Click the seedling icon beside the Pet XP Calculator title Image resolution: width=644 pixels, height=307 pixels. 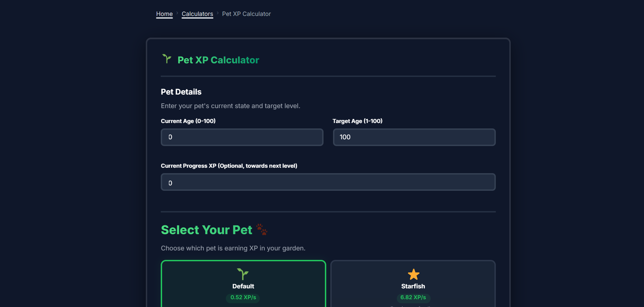pyautogui.click(x=167, y=59)
